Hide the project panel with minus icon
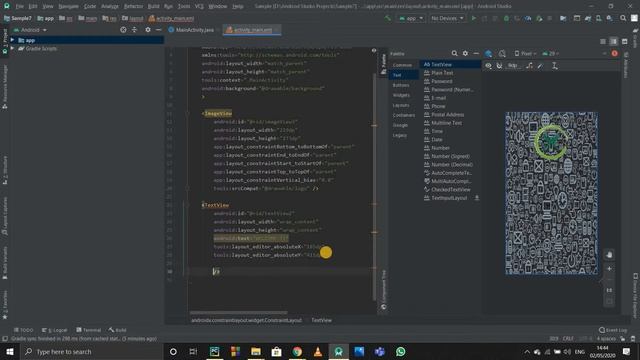This screenshot has width=640, height=360. [158, 30]
